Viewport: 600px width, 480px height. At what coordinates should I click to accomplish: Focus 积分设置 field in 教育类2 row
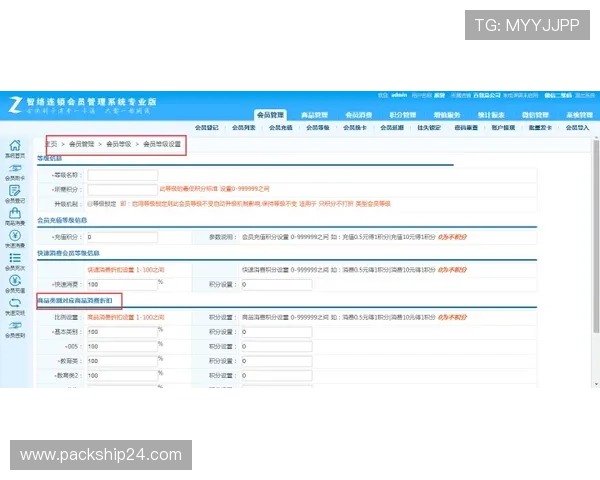[x=277, y=376]
